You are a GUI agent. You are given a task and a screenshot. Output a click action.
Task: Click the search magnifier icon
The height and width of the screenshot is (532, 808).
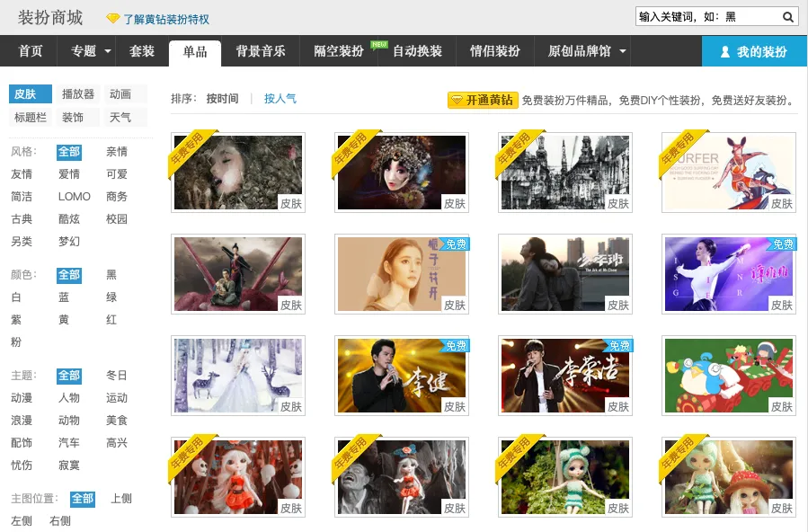[788, 17]
